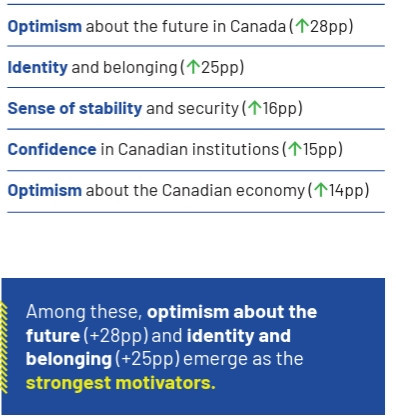The height and width of the screenshot is (418, 396).
Task: Click the +28pp figure in blue box
Action: (116, 336)
